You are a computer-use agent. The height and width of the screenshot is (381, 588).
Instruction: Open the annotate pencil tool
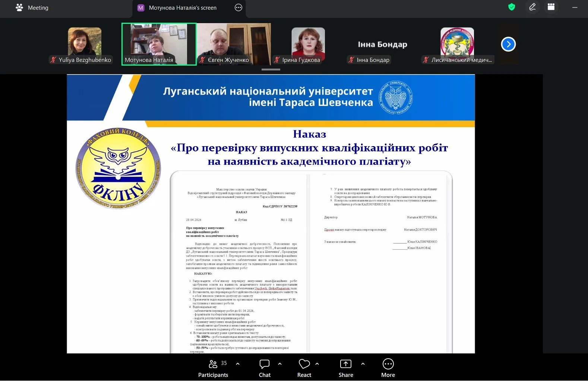pyautogui.click(x=532, y=7)
